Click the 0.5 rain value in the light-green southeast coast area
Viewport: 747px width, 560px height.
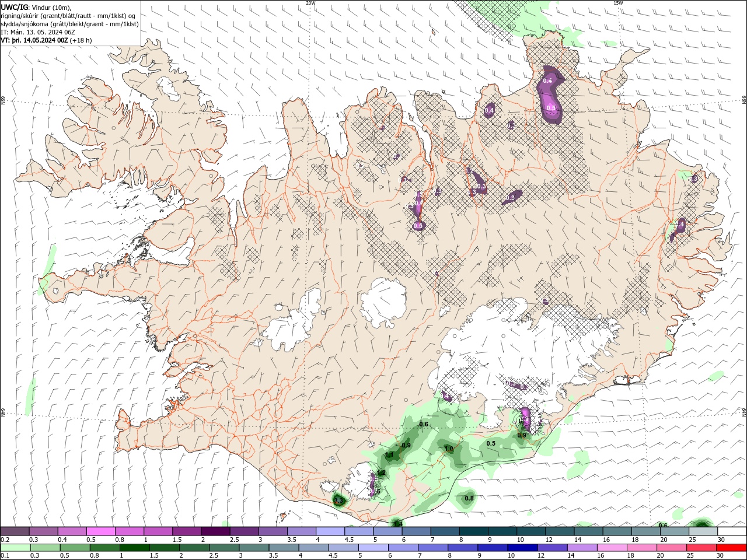click(x=491, y=443)
